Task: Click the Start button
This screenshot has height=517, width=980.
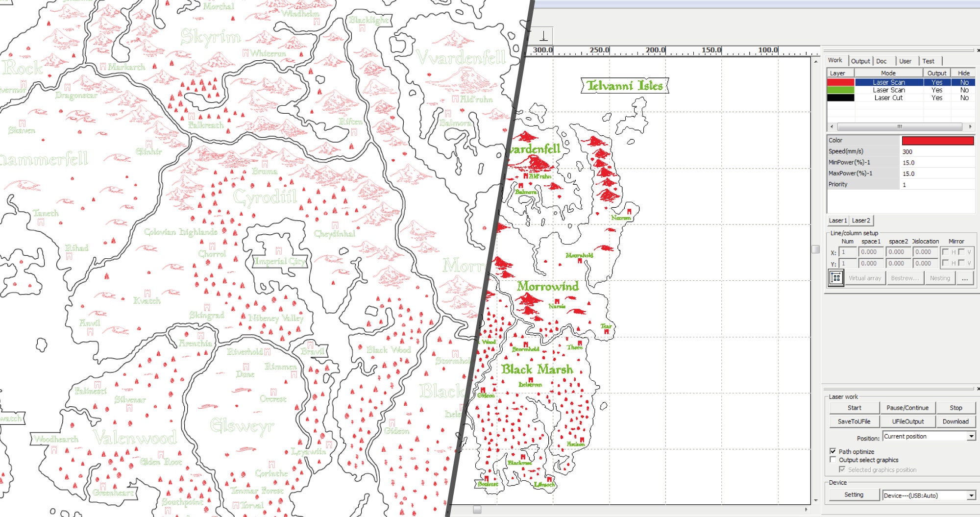Action: (854, 408)
